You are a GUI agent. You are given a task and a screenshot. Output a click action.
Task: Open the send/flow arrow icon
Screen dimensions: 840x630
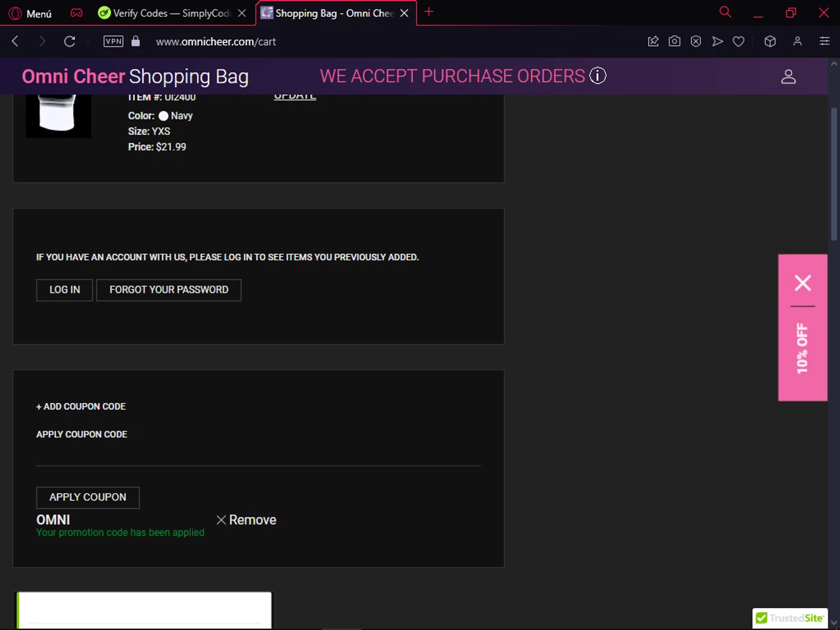(717, 41)
